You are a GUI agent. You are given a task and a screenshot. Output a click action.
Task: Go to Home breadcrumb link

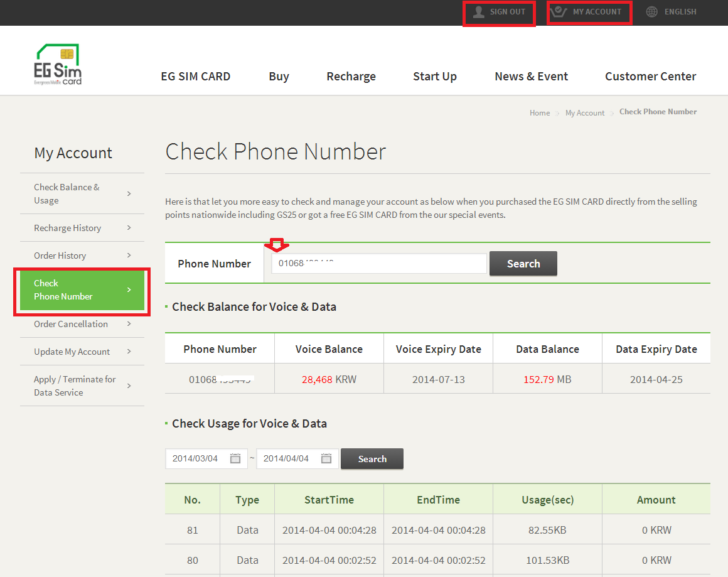tap(540, 113)
